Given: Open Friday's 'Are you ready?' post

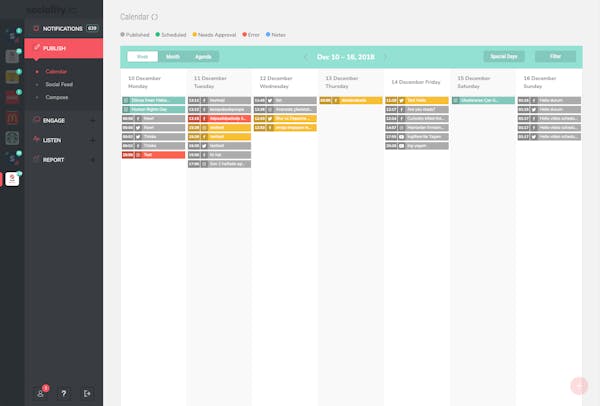Looking at the screenshot, I should pos(417,109).
